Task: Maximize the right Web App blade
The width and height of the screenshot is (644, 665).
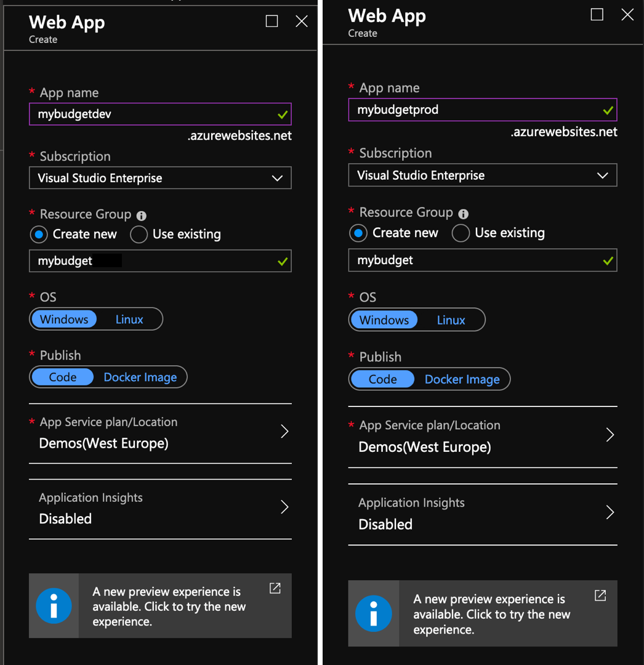Action: [x=597, y=15]
